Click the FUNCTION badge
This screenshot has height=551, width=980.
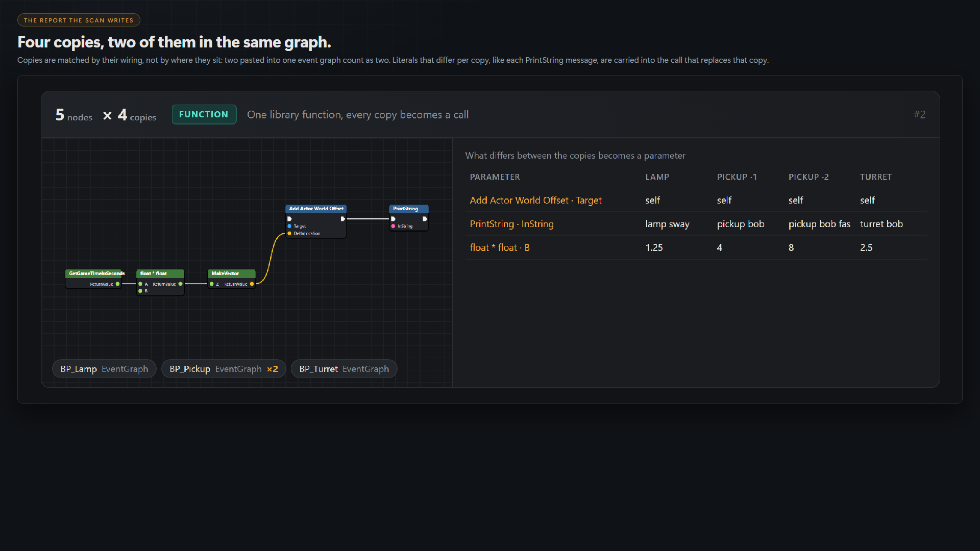[x=204, y=114]
